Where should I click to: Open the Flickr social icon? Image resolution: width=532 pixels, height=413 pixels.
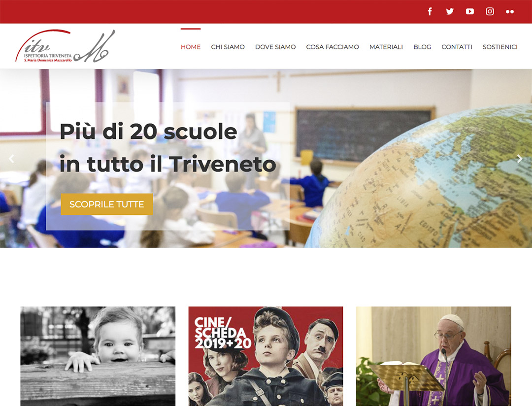pyautogui.click(x=510, y=11)
